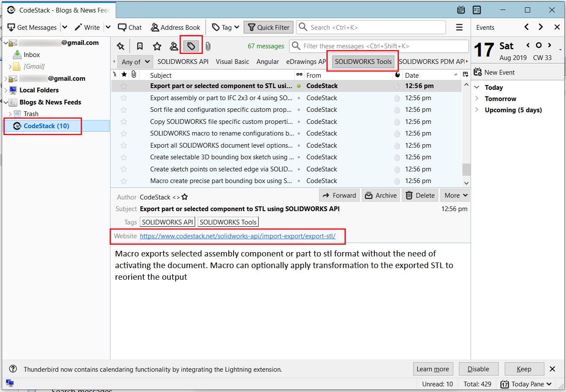Click the Filter these messages box
Screen dimensions: 566x392
[x=379, y=46]
